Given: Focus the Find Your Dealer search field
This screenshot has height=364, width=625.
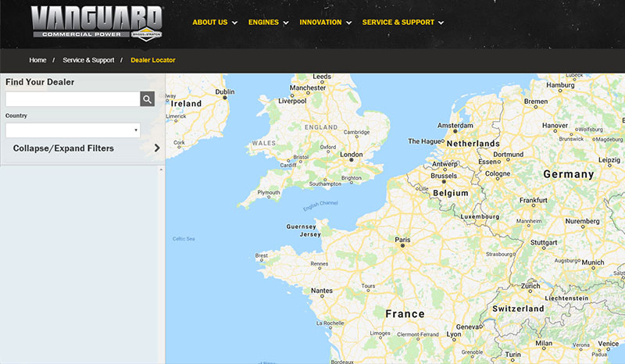Looking at the screenshot, I should (73, 99).
